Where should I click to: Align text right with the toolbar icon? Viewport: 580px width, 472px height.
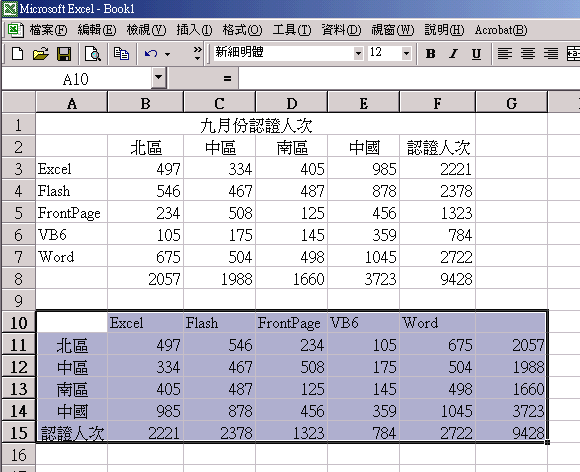coord(551,54)
